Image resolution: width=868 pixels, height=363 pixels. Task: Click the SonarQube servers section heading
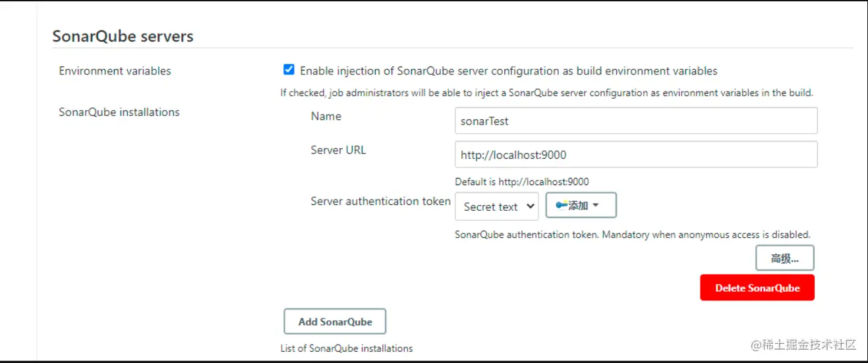(x=123, y=36)
